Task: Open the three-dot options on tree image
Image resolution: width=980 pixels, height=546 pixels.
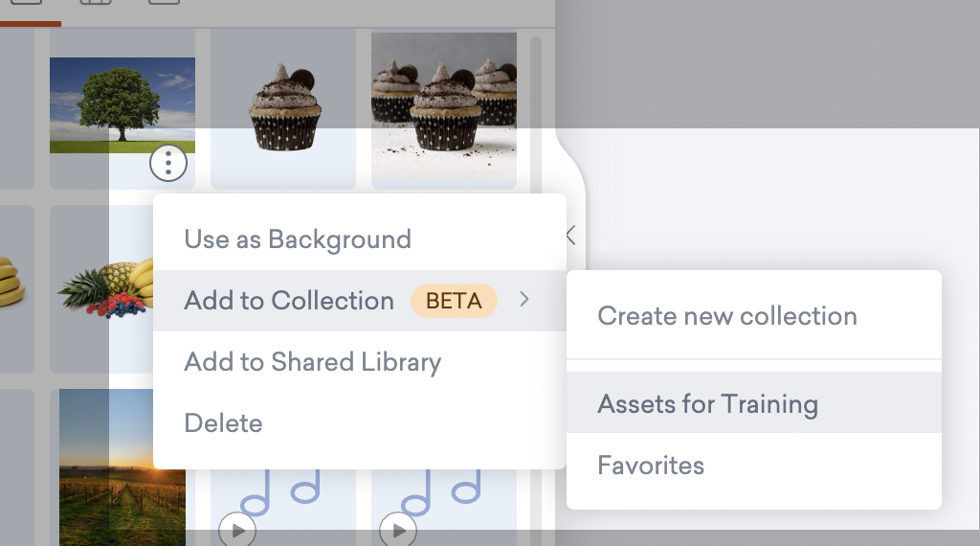Action: click(168, 165)
